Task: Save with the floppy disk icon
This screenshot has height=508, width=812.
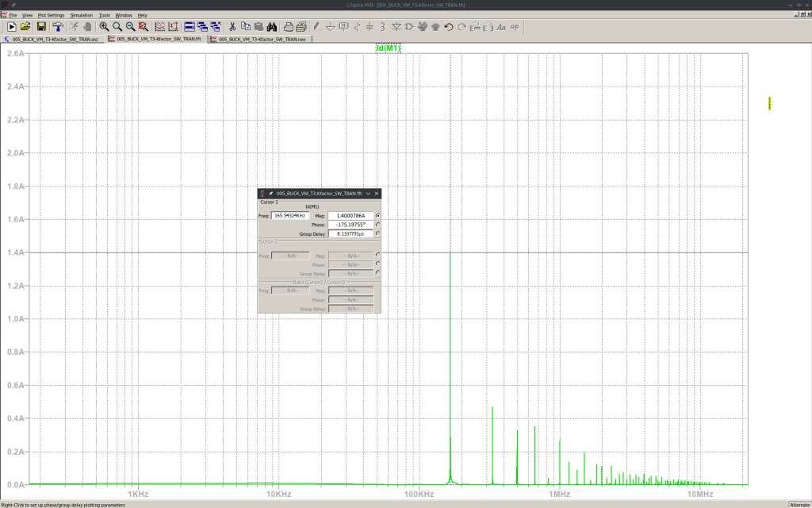Action: click(41, 26)
